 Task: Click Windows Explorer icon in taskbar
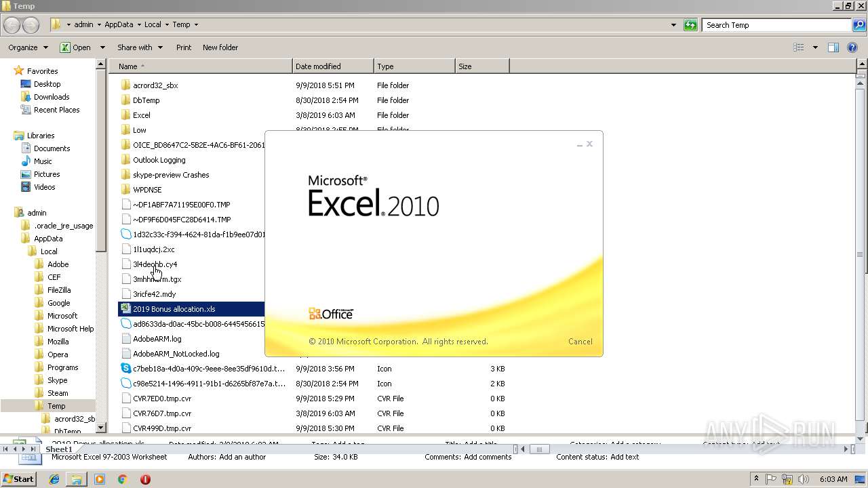[x=77, y=479]
